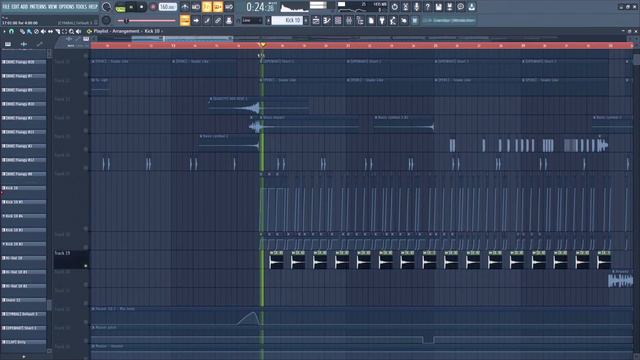
Task: Click Playlist - Arrangement breadcrumb
Action: click(116, 31)
